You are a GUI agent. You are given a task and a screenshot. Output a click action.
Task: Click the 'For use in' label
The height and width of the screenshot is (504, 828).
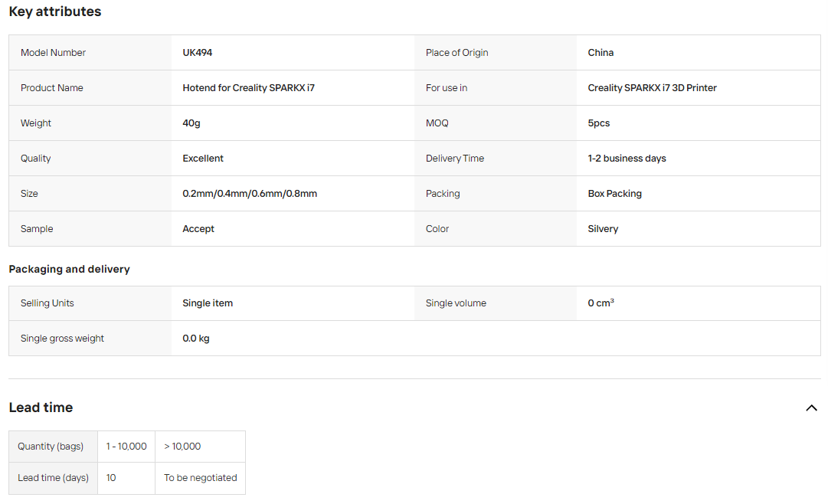pos(447,87)
